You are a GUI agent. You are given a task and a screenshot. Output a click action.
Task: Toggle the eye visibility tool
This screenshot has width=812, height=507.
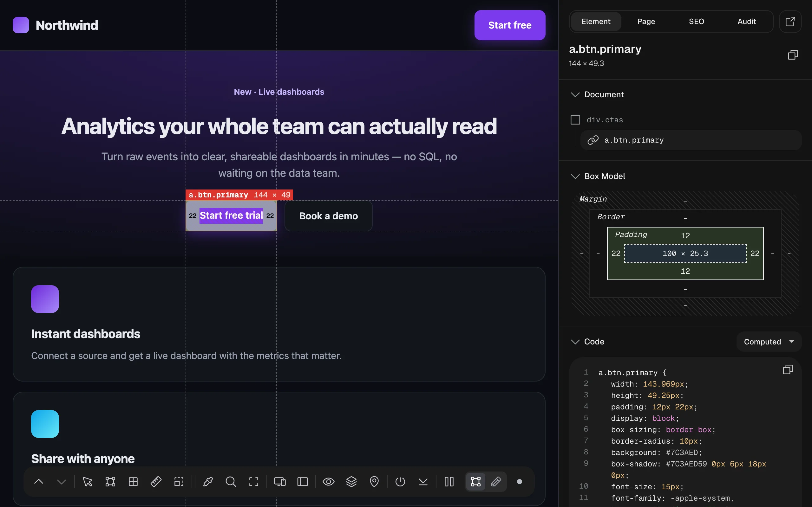pyautogui.click(x=329, y=482)
